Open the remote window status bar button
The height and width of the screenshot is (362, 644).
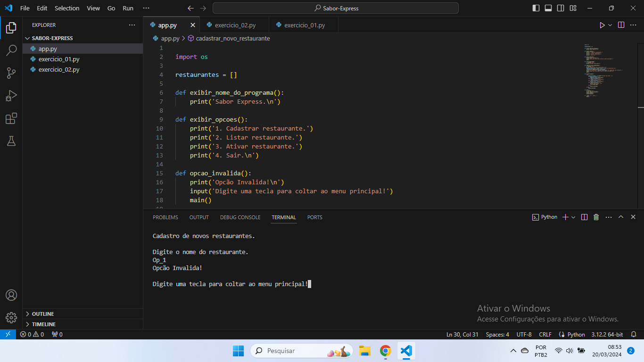click(8, 334)
